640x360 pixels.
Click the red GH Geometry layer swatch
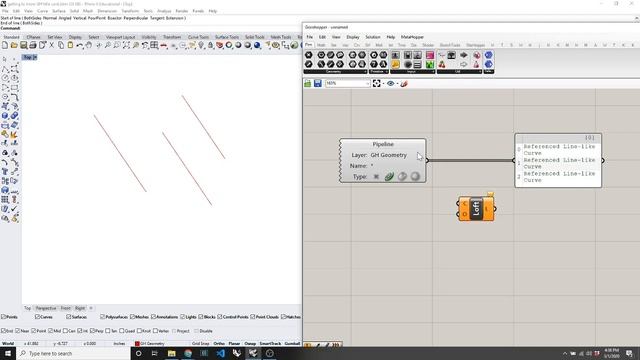click(x=137, y=344)
